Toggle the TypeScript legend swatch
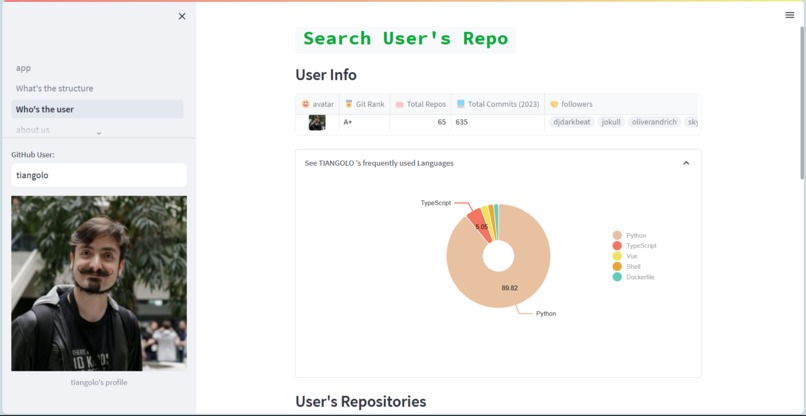The width and height of the screenshot is (806, 416). [x=617, y=246]
